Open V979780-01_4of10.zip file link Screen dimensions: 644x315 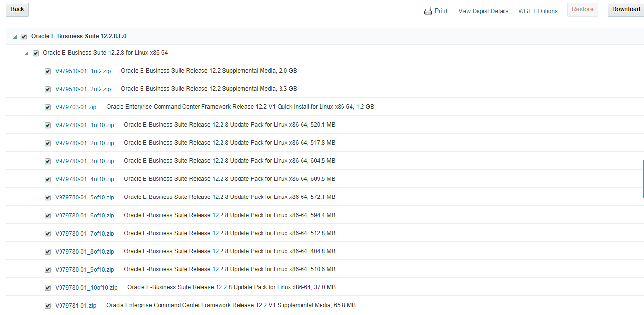(84, 179)
